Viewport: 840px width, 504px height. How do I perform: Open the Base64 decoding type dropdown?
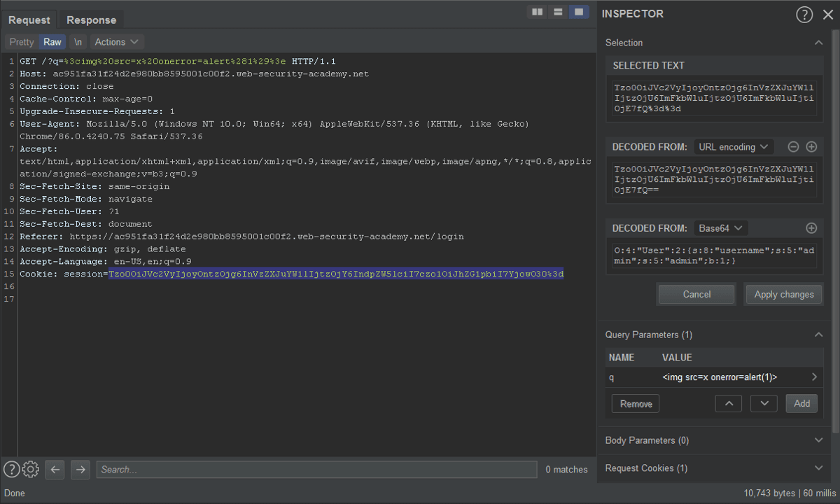click(720, 228)
